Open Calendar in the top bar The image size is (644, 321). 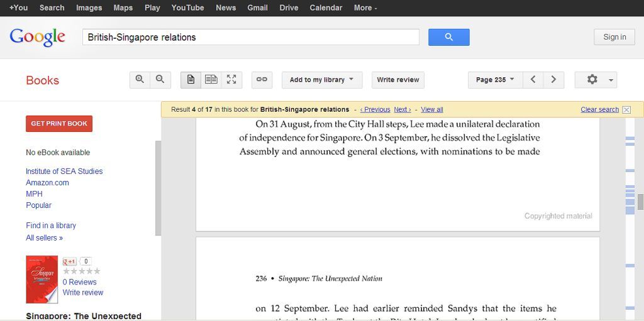[326, 8]
